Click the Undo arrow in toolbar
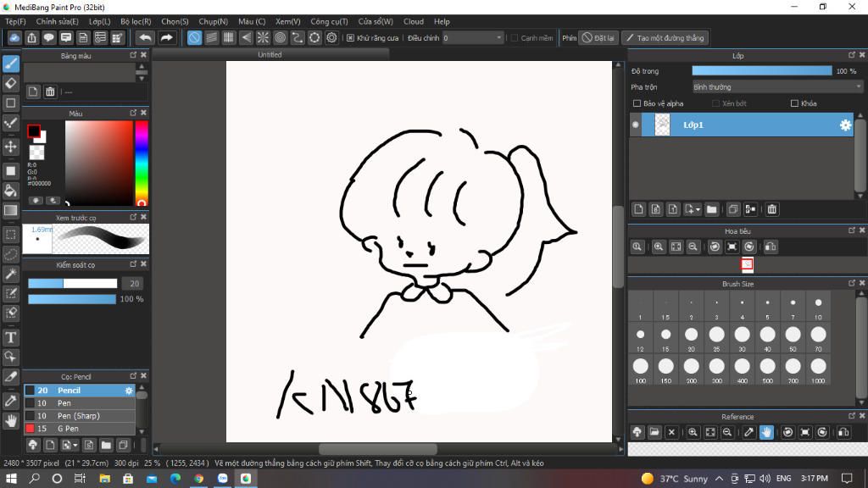 (x=145, y=37)
